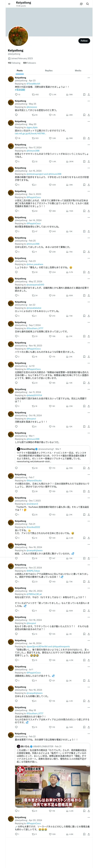Follow the Keiyatlong account
Viewport: 98px width, 868px height.
[84, 41]
